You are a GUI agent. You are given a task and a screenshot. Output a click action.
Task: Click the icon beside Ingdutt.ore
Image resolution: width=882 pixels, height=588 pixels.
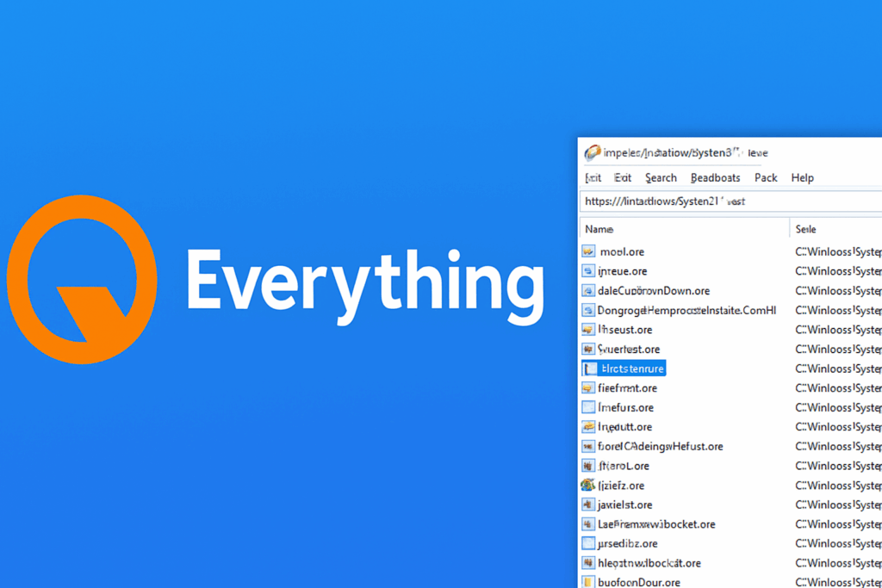589,426
